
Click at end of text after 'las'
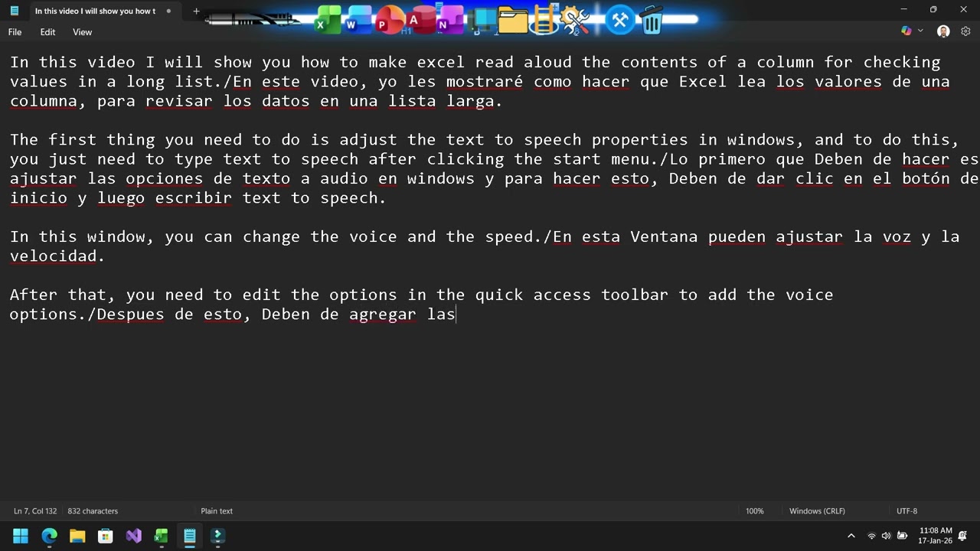click(x=456, y=315)
